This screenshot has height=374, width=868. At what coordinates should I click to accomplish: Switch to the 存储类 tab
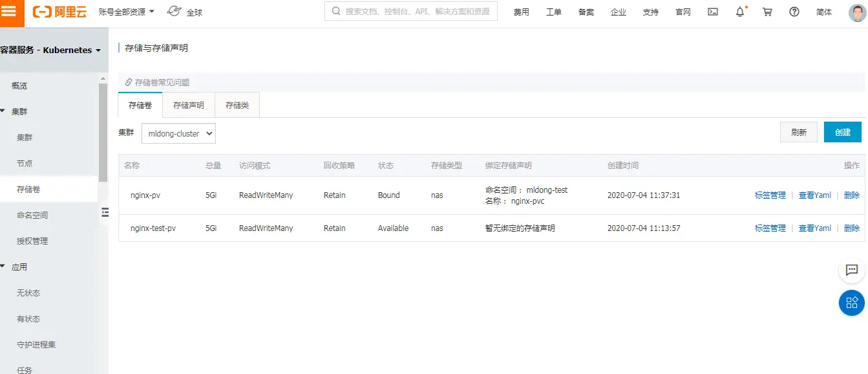[x=237, y=105]
